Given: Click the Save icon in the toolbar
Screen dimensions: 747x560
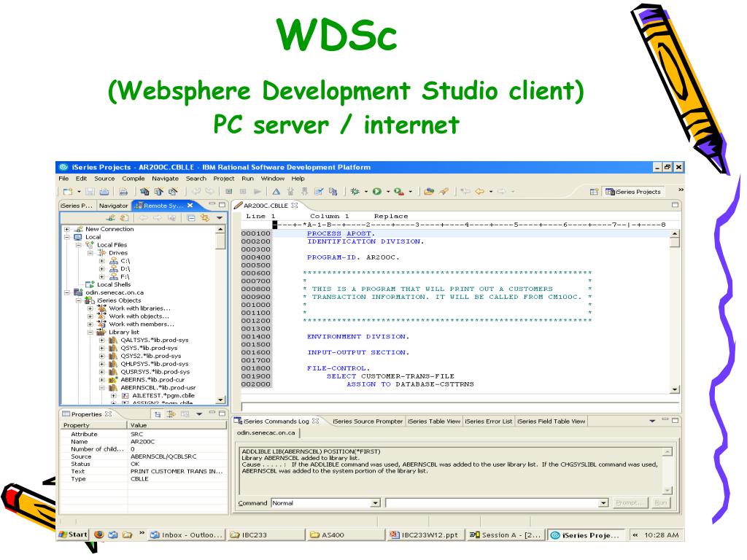Looking at the screenshot, I should [90, 192].
